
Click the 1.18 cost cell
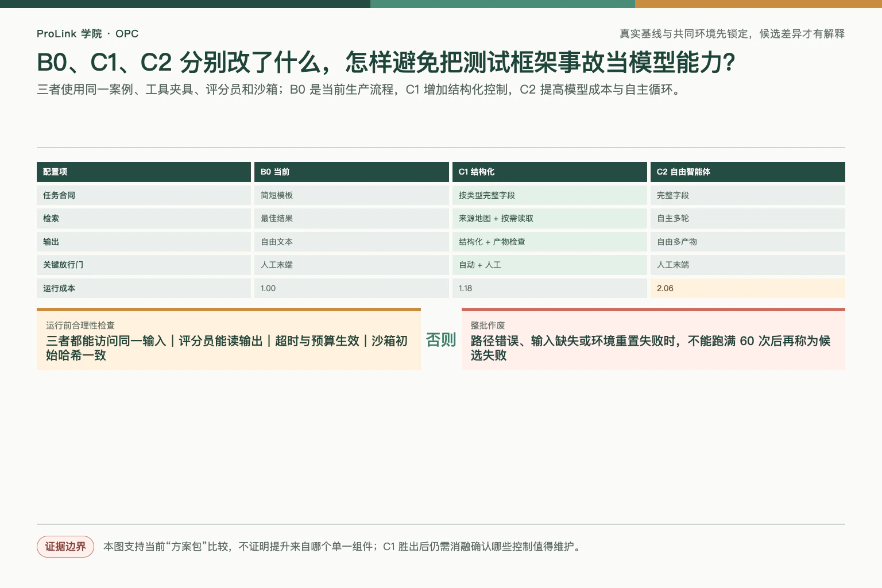click(550, 288)
